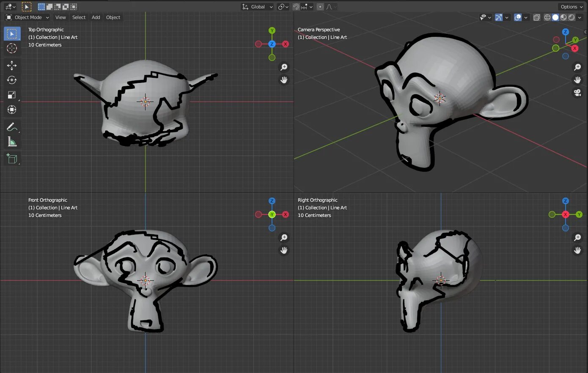Select the Scale tool

(x=12, y=95)
